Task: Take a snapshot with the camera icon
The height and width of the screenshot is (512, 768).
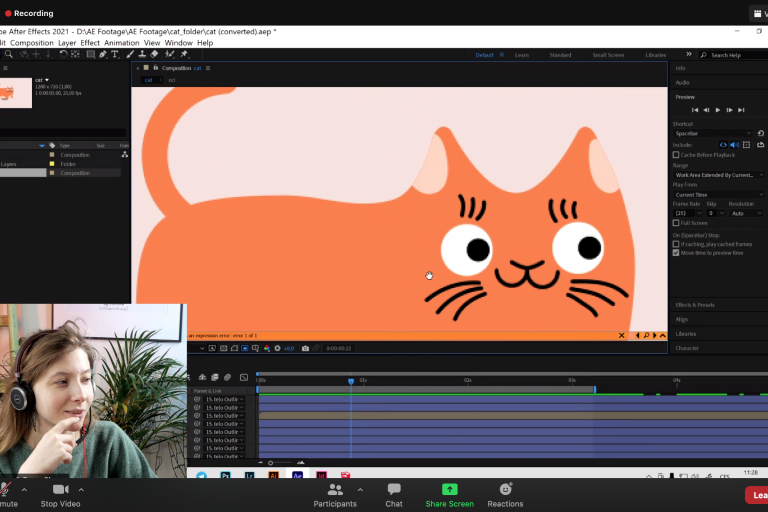Action: pyautogui.click(x=306, y=348)
